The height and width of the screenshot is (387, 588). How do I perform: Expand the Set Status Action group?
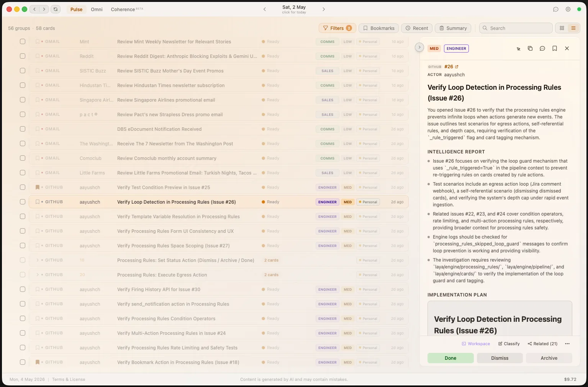pos(37,260)
